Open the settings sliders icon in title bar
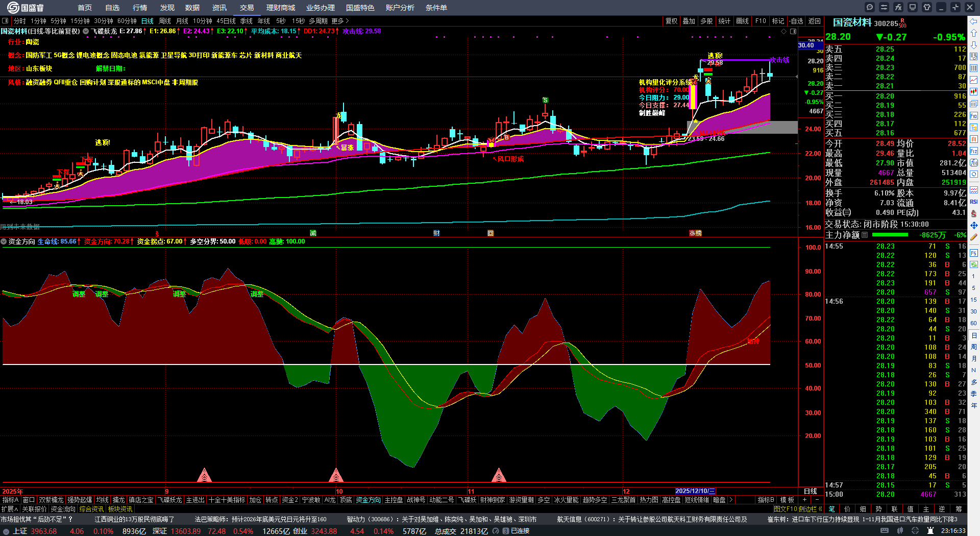Screen dimensions: 980x536 884,7
